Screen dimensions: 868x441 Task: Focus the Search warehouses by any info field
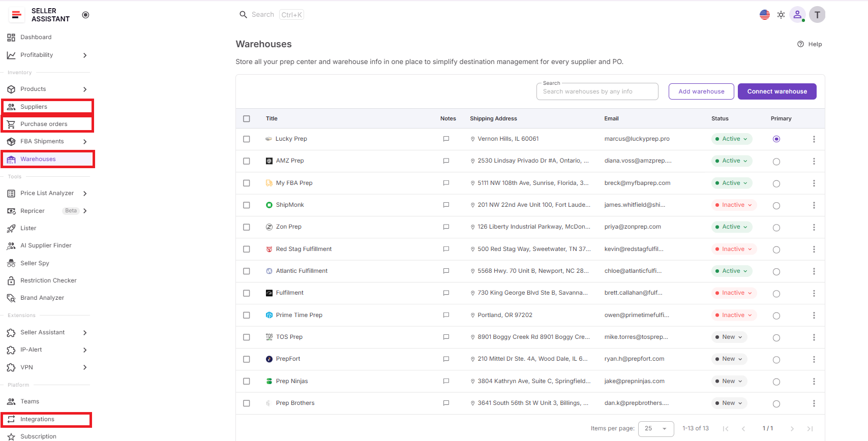597,91
